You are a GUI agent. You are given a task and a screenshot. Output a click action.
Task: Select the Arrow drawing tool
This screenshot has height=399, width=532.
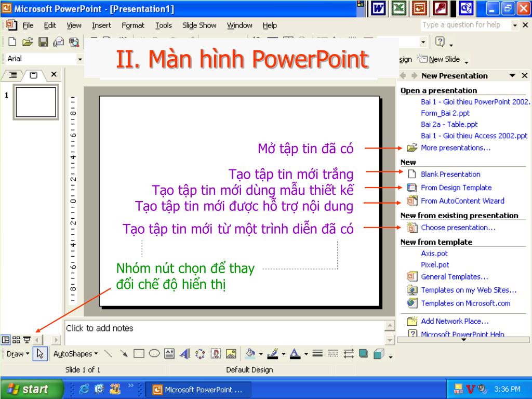[124, 354]
